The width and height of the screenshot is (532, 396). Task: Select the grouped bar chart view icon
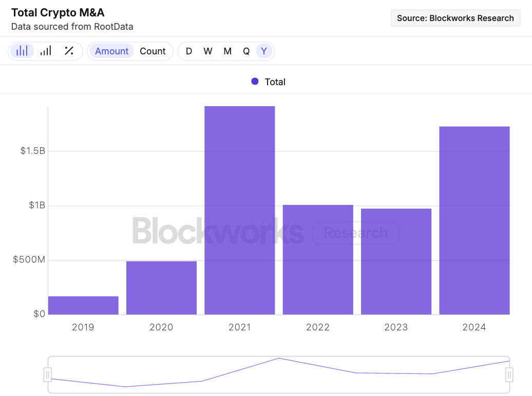tap(22, 51)
